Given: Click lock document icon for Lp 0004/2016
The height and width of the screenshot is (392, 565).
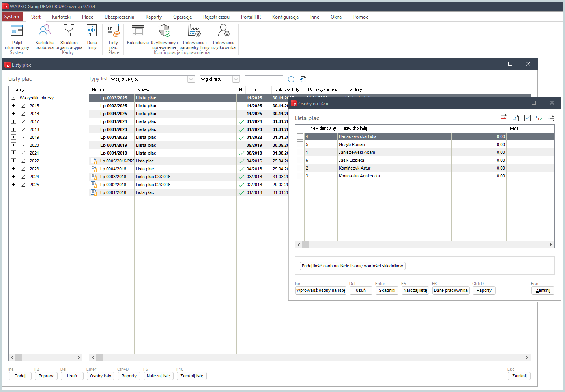Looking at the screenshot, I should tap(94, 169).
